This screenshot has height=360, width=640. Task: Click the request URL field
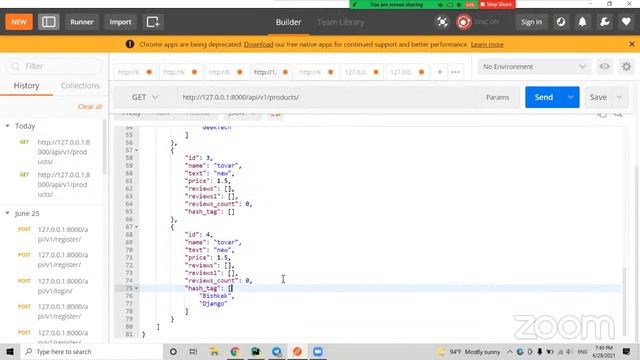coord(327,97)
